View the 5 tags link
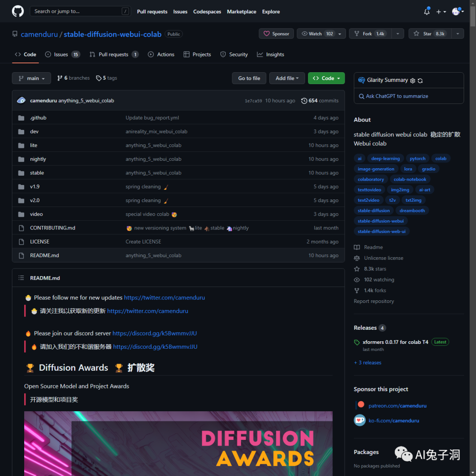Image resolution: width=476 pixels, height=476 pixels. pos(107,78)
